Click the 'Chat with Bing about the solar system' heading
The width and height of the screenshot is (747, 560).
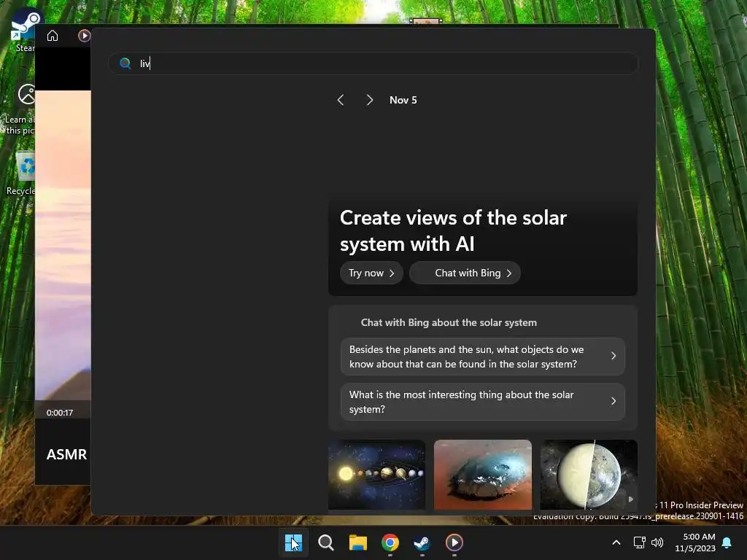point(449,322)
